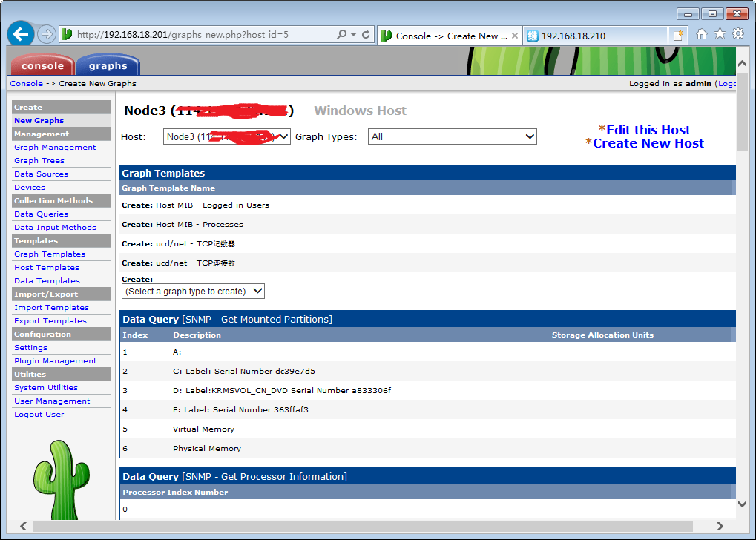Viewport: 756px width, 540px height.
Task: Click the vertical scrollbar thumb
Action: tap(742, 111)
